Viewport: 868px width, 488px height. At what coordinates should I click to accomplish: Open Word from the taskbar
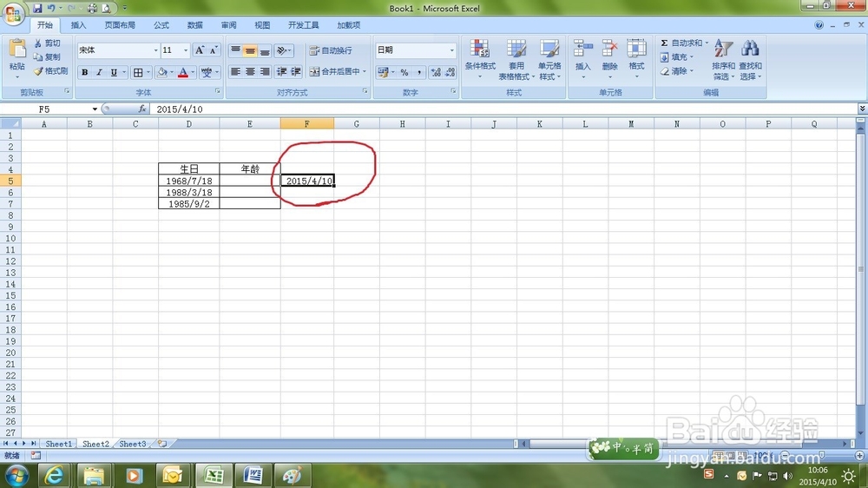pyautogui.click(x=253, y=475)
